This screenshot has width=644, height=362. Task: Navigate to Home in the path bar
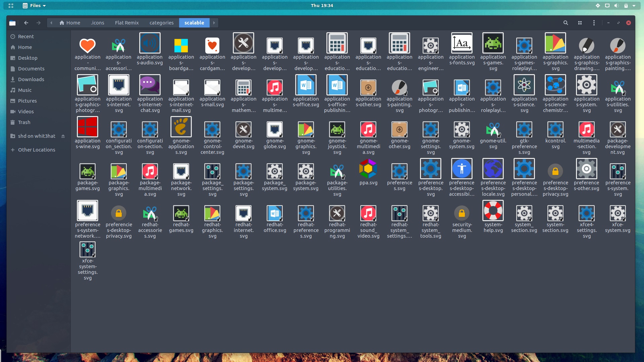[70, 23]
